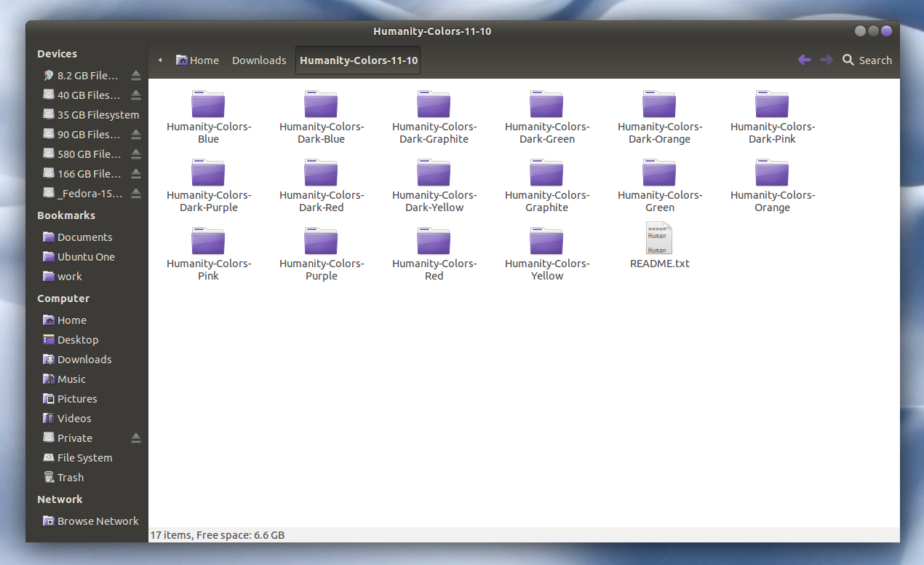Viewport: 924px width, 565px height.
Task: Click the back navigation arrow
Action: click(x=804, y=60)
